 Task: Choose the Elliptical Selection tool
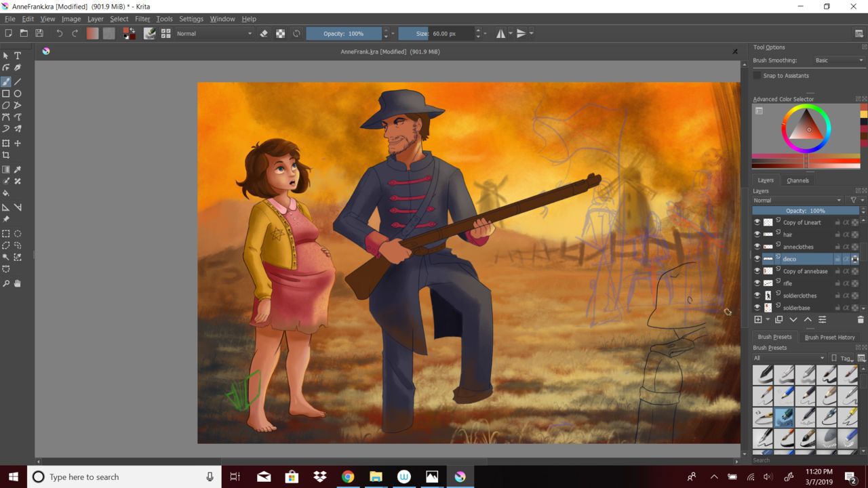click(18, 233)
